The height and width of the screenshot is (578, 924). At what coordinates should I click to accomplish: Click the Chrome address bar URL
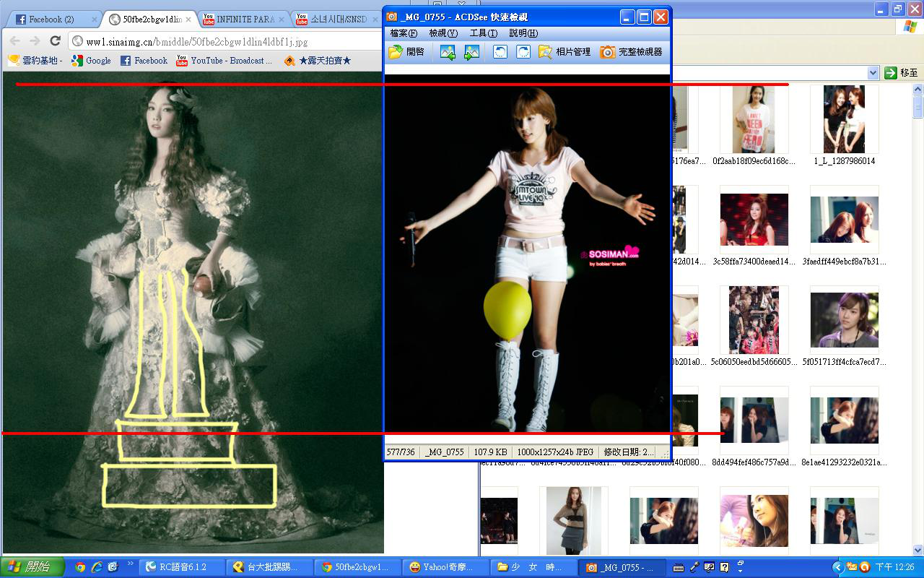point(196,42)
